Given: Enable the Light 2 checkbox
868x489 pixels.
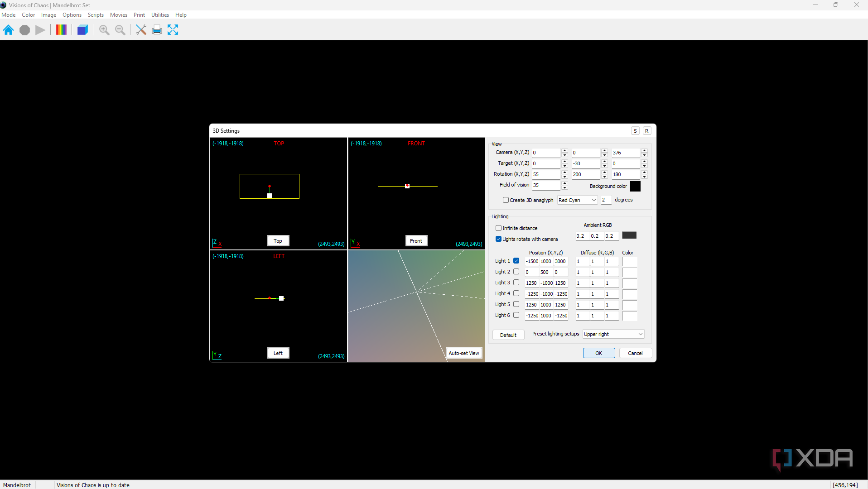Looking at the screenshot, I should pyautogui.click(x=516, y=272).
